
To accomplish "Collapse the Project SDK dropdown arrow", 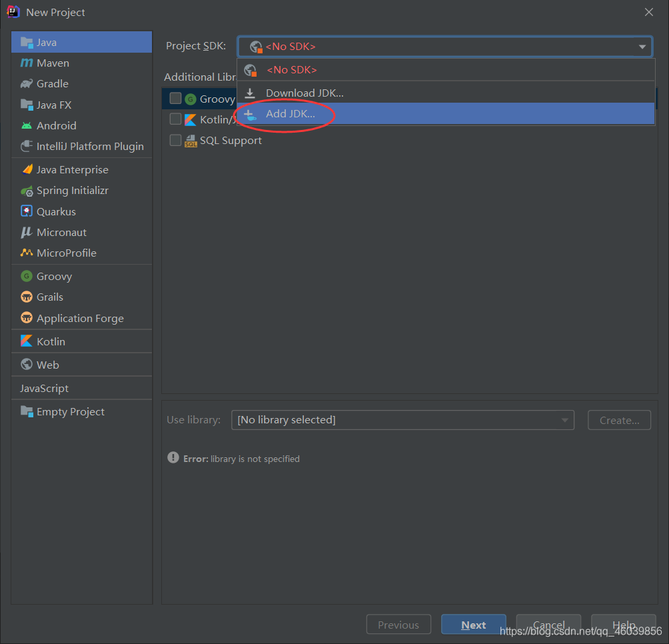I will 642,47.
